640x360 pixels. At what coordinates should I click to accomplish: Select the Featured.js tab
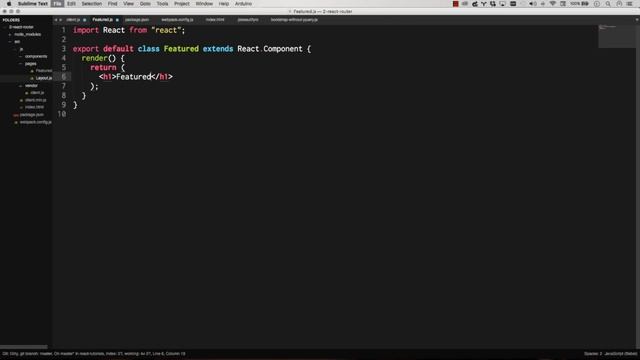(102, 20)
